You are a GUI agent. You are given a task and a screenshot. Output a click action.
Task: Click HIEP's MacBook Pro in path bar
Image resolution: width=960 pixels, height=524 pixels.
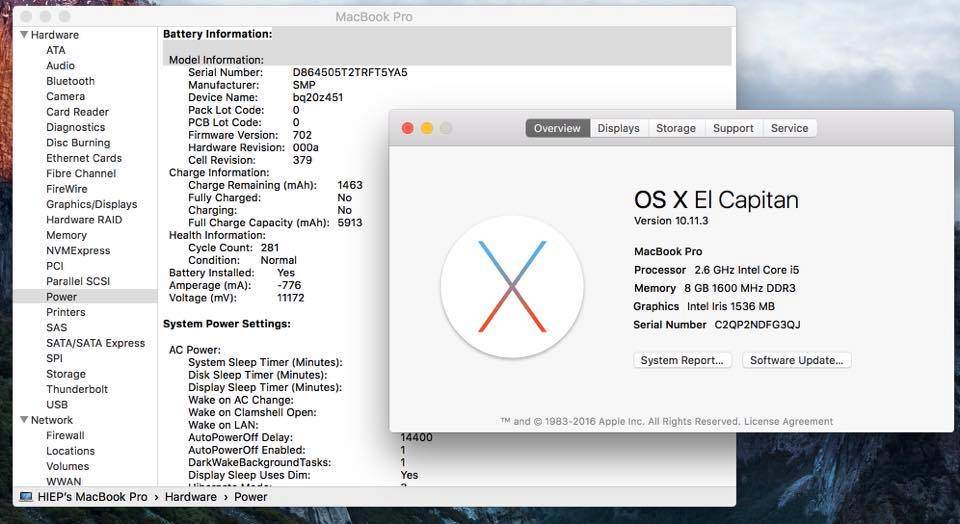pyautogui.click(x=92, y=496)
